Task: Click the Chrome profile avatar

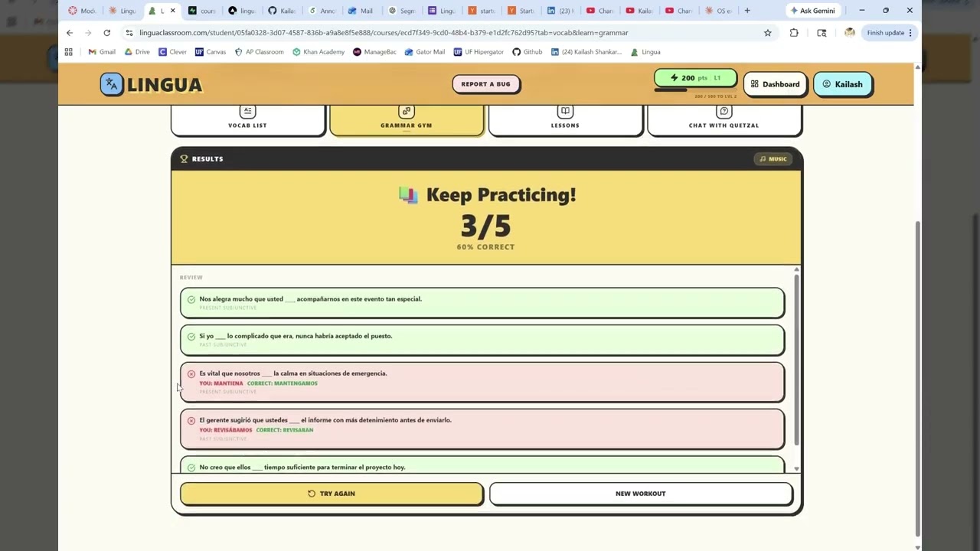Action: [849, 33]
